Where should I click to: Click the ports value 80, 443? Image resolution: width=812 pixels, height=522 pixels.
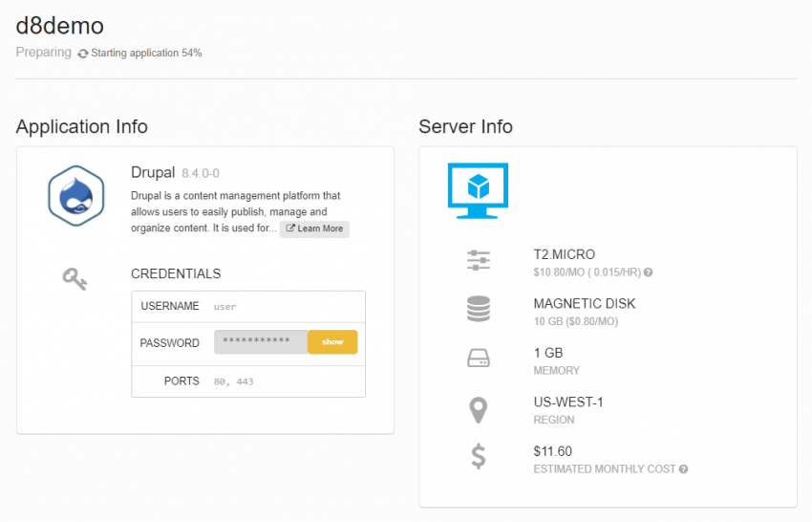point(234,381)
